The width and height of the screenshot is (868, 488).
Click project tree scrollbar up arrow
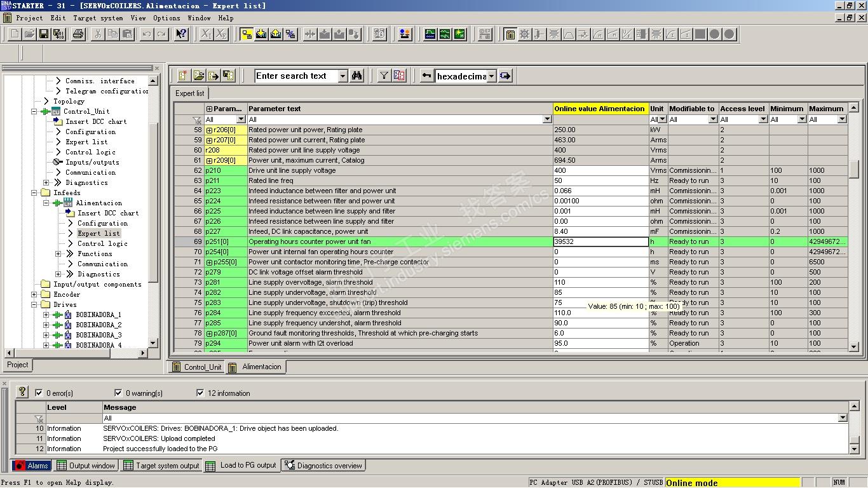click(153, 81)
